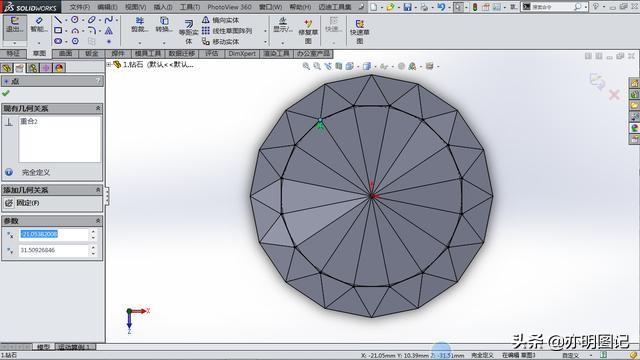Open the File (文件) menu

point(80,7)
